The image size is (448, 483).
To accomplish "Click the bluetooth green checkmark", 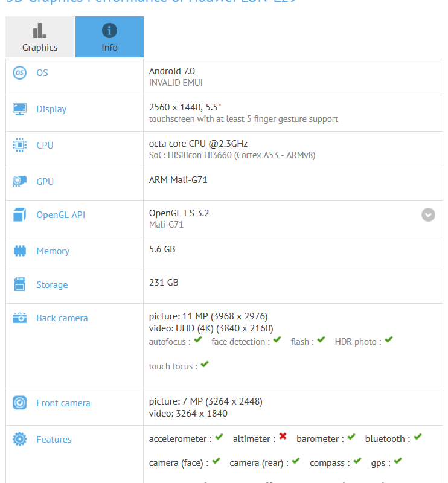I will pos(418,437).
